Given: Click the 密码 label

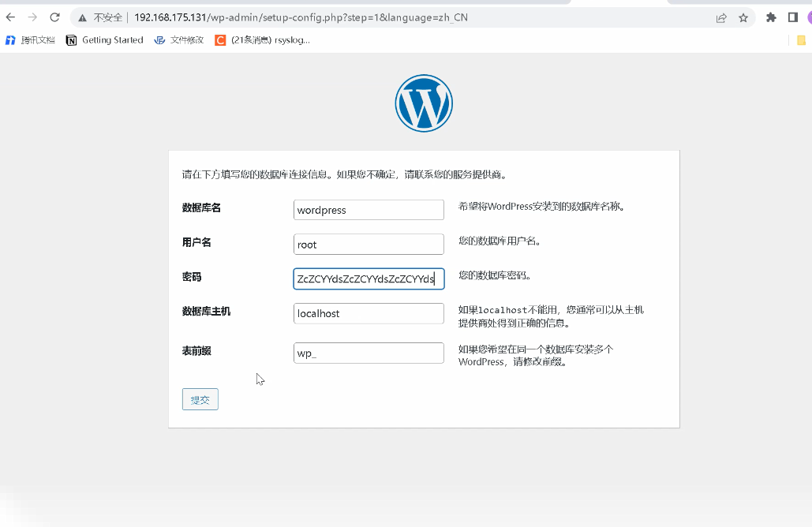Looking at the screenshot, I should pyautogui.click(x=192, y=277).
